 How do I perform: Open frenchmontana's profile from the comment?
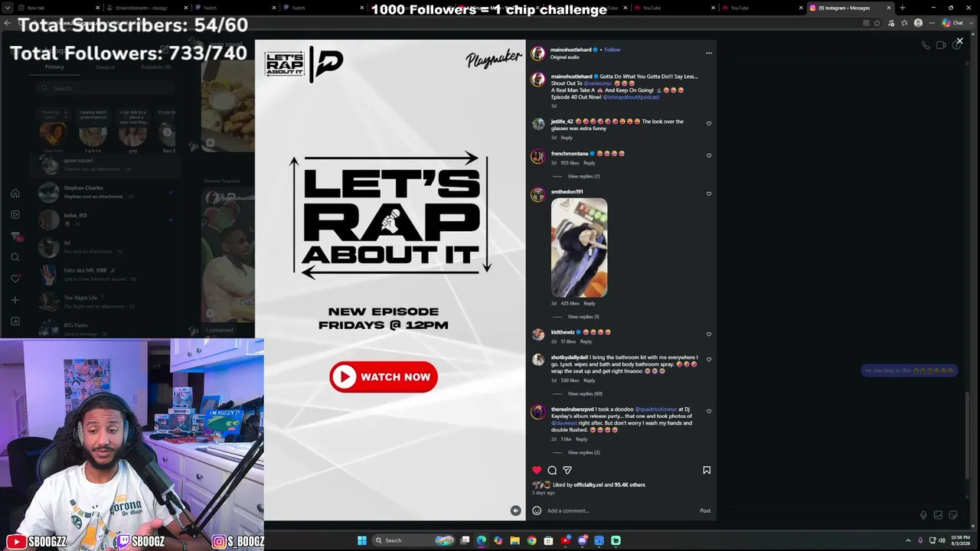(570, 154)
